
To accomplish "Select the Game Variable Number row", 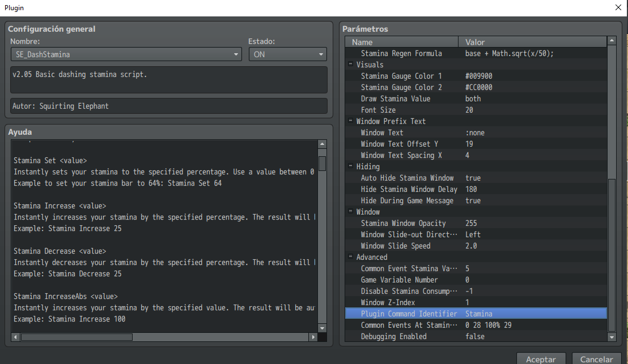I will pyautogui.click(x=476, y=280).
